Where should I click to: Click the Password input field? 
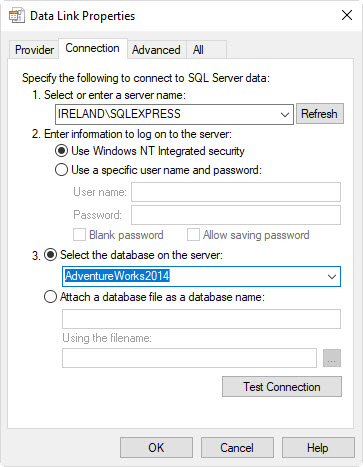click(236, 215)
